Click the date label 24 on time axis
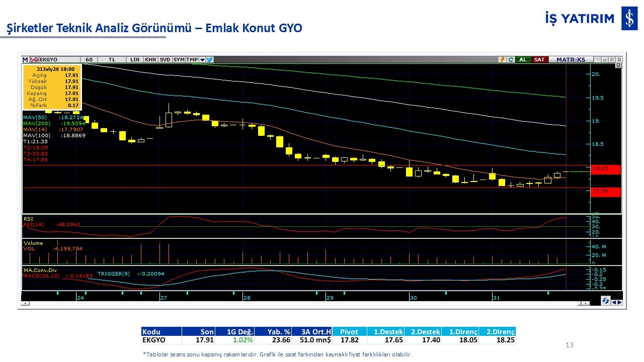 point(80,298)
